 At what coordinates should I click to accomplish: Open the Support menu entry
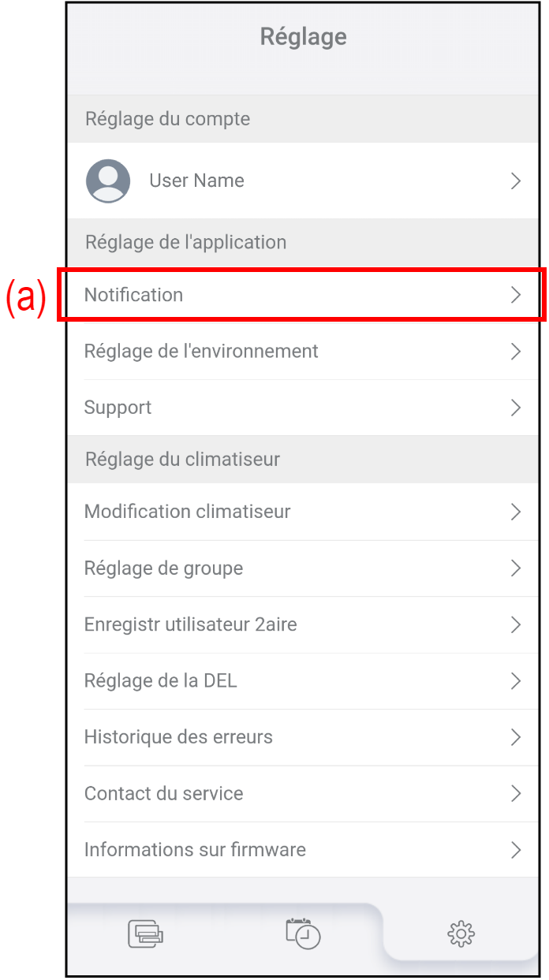(118, 408)
